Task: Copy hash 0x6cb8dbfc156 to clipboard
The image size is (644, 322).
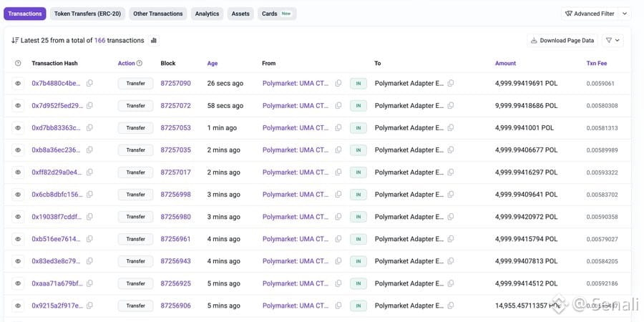Action: pyautogui.click(x=89, y=194)
